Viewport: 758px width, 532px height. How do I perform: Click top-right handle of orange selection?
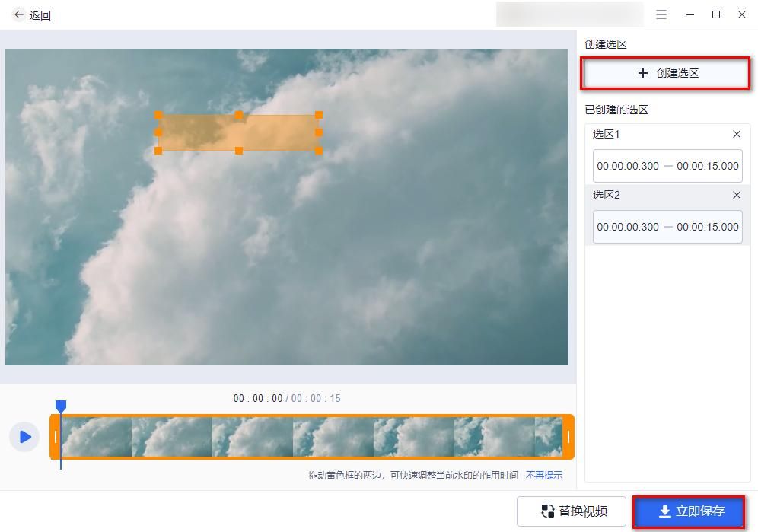pos(319,115)
